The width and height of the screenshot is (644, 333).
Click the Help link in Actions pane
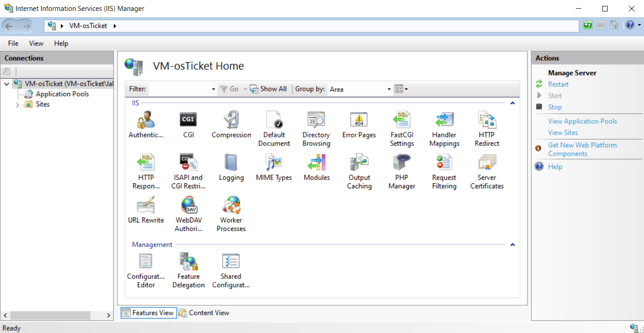point(555,166)
